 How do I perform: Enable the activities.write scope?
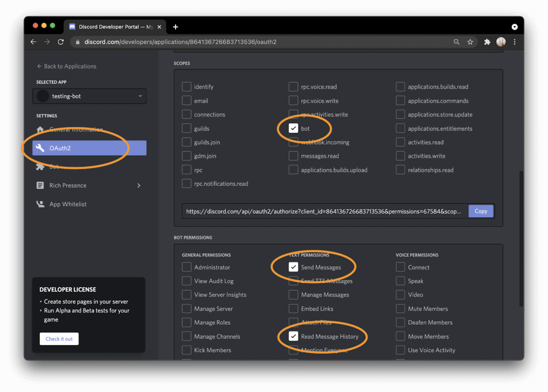(x=401, y=156)
